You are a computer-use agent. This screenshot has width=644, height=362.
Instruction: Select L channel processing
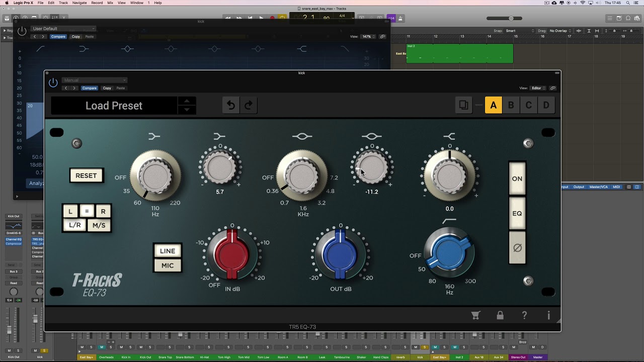pyautogui.click(x=70, y=212)
